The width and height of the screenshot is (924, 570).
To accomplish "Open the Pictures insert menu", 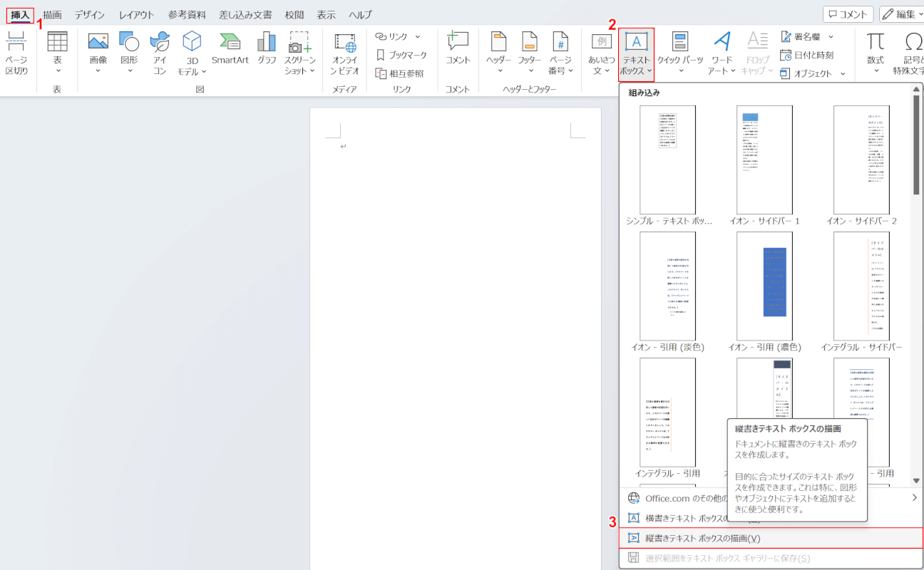I will coord(98,53).
